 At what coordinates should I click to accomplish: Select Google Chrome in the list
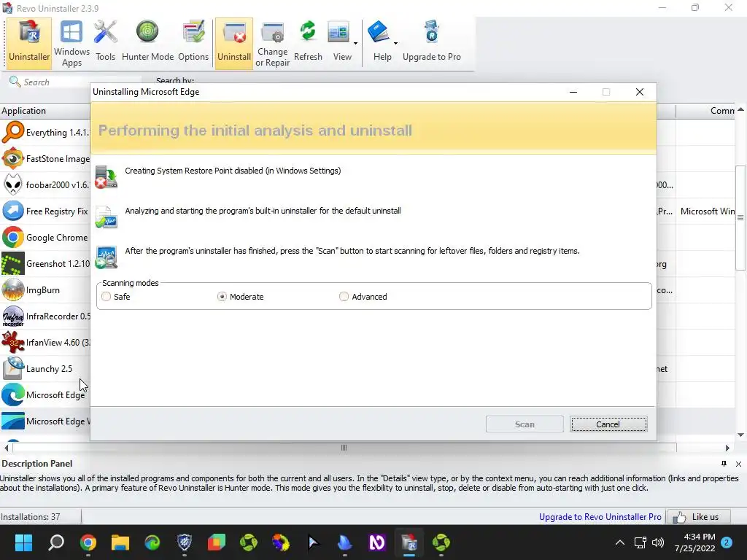click(x=45, y=237)
